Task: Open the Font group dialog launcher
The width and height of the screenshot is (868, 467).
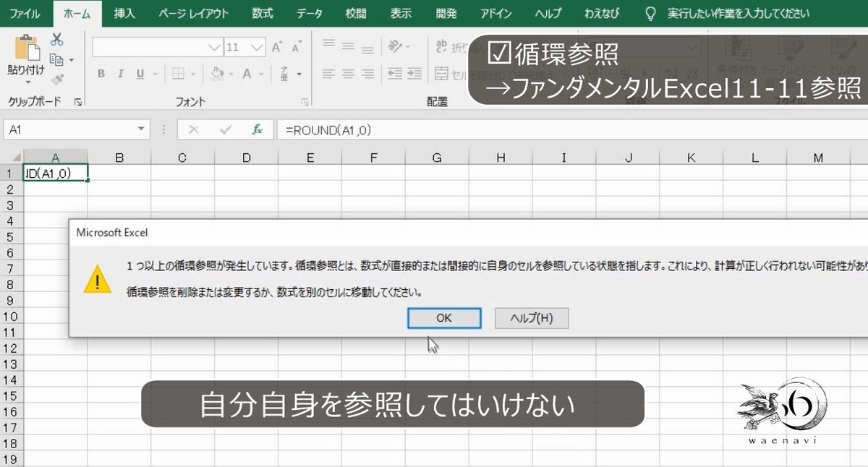Action: [x=305, y=102]
